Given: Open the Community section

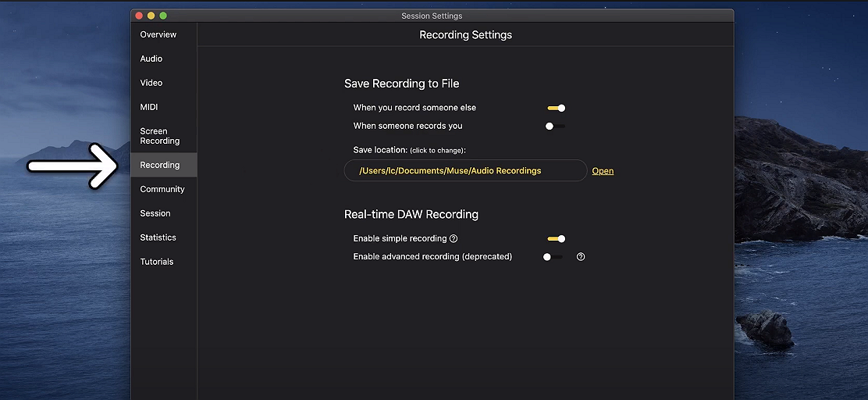Looking at the screenshot, I should 162,190.
